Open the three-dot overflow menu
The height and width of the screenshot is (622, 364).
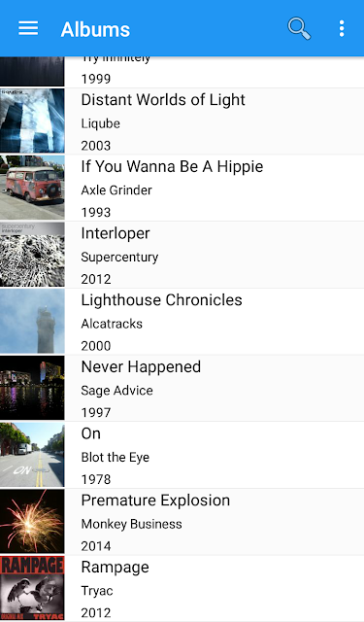click(x=342, y=28)
